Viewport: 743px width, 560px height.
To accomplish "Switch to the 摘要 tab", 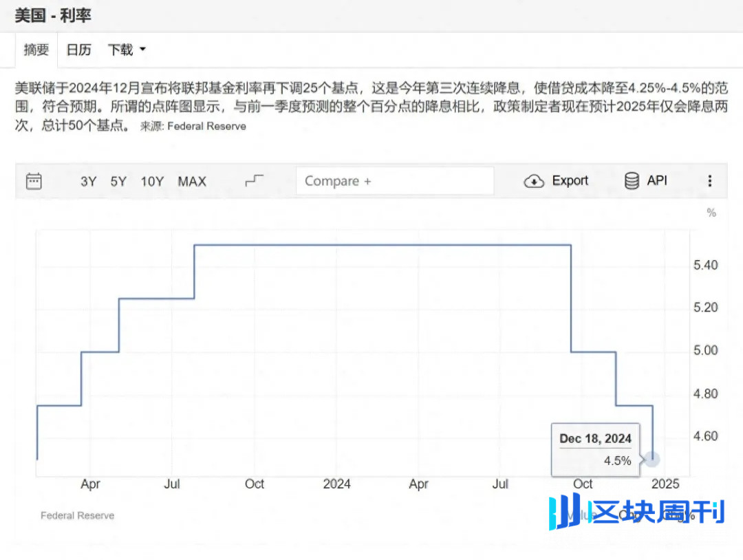I will (36, 50).
